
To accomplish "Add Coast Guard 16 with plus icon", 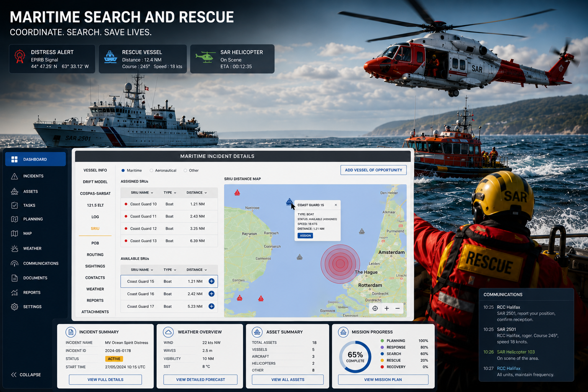I will coord(211,294).
